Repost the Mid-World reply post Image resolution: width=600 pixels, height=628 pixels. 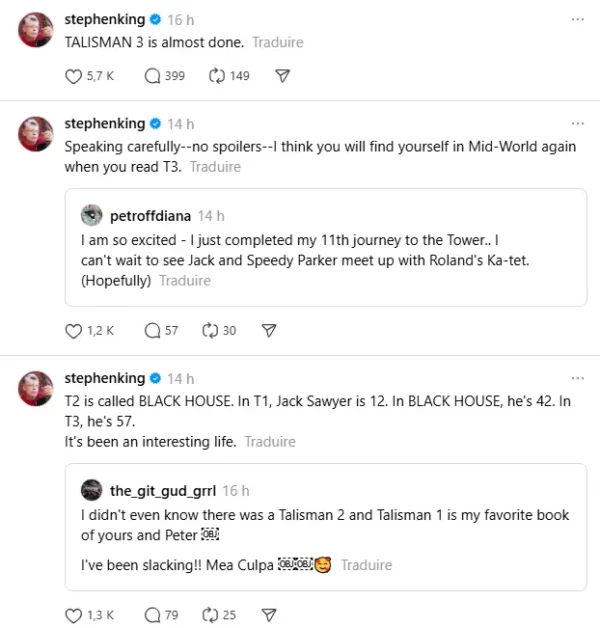210,330
